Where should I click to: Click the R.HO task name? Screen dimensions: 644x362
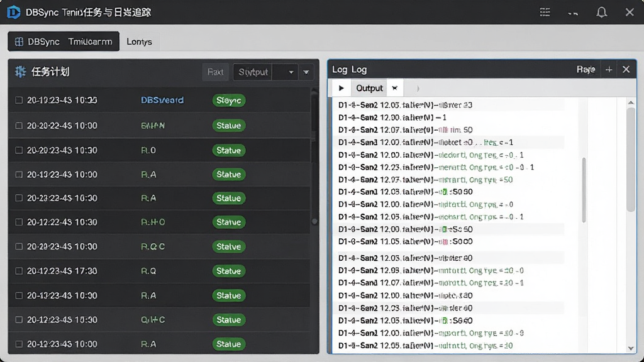point(153,222)
